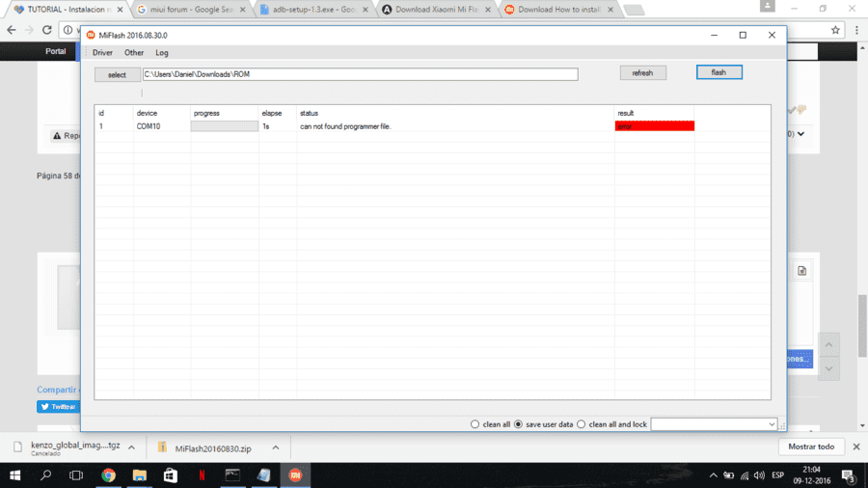This screenshot has width=868, height=488.
Task: Click the Chrome user profile icon
Action: (x=768, y=6)
